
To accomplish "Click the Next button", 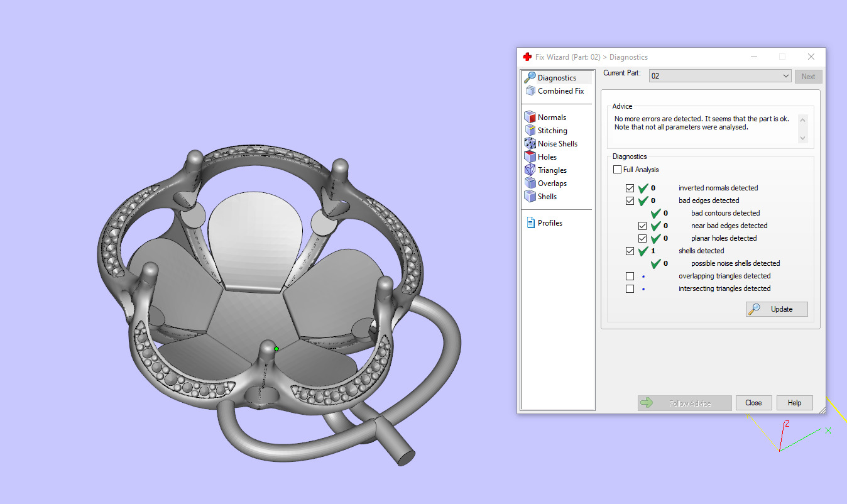I will pos(808,77).
